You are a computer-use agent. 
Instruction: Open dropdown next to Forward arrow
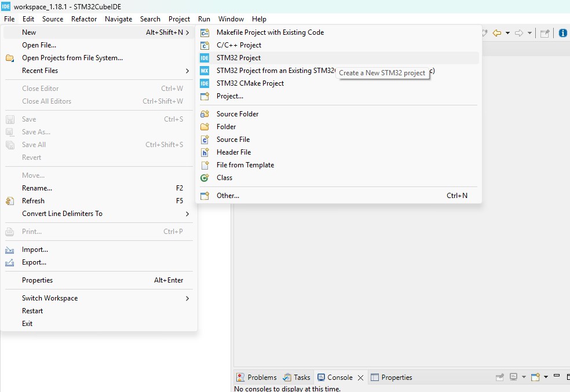pyautogui.click(x=529, y=33)
